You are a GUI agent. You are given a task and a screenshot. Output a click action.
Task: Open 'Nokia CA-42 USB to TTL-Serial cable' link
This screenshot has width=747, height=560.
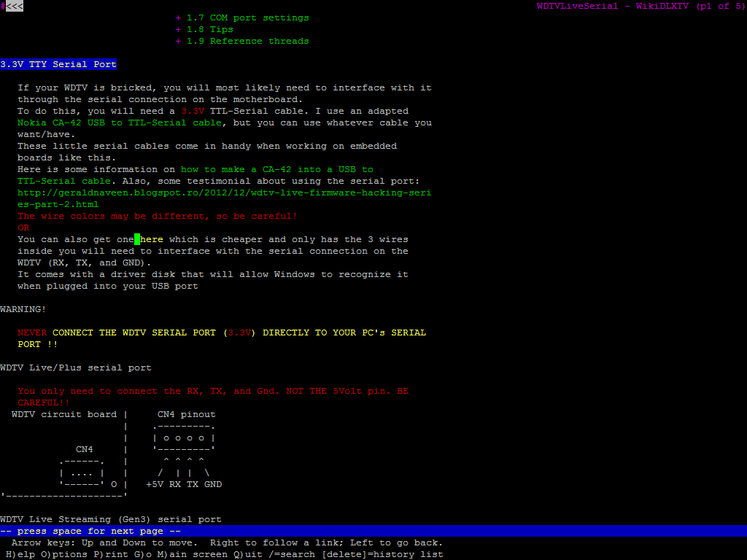click(x=120, y=122)
